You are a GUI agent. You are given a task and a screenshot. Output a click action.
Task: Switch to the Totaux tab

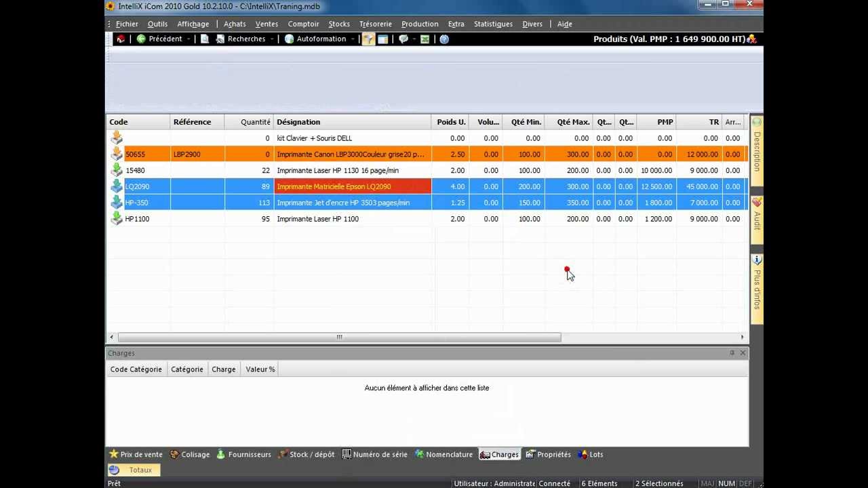(134, 470)
